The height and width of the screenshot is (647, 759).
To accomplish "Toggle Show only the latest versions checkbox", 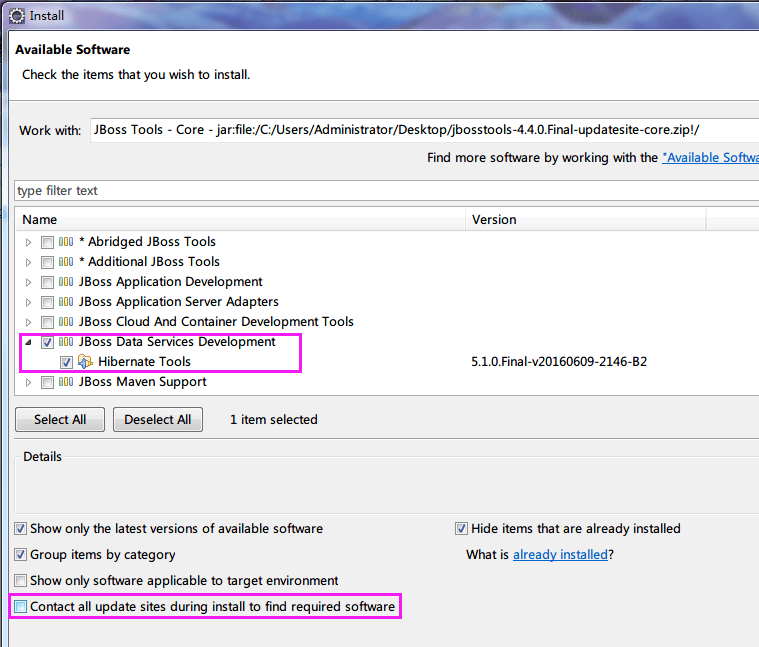I will point(20,528).
